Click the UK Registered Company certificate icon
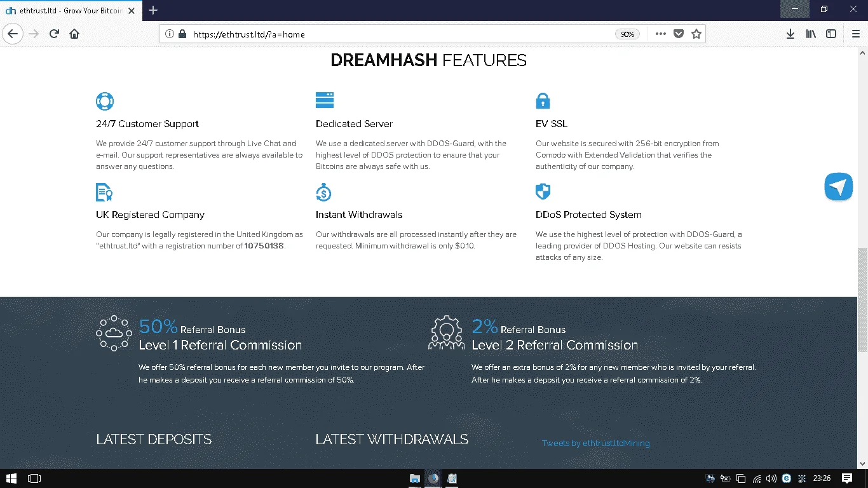868x488 pixels. tap(104, 192)
